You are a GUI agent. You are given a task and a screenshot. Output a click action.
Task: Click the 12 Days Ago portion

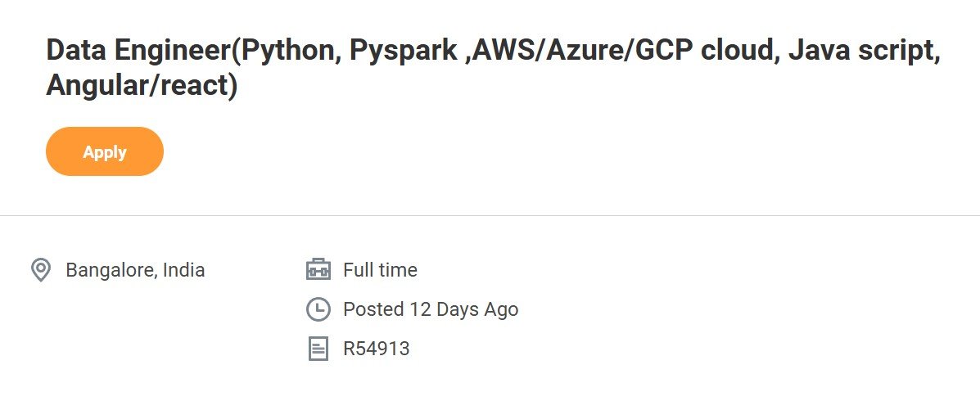click(463, 309)
